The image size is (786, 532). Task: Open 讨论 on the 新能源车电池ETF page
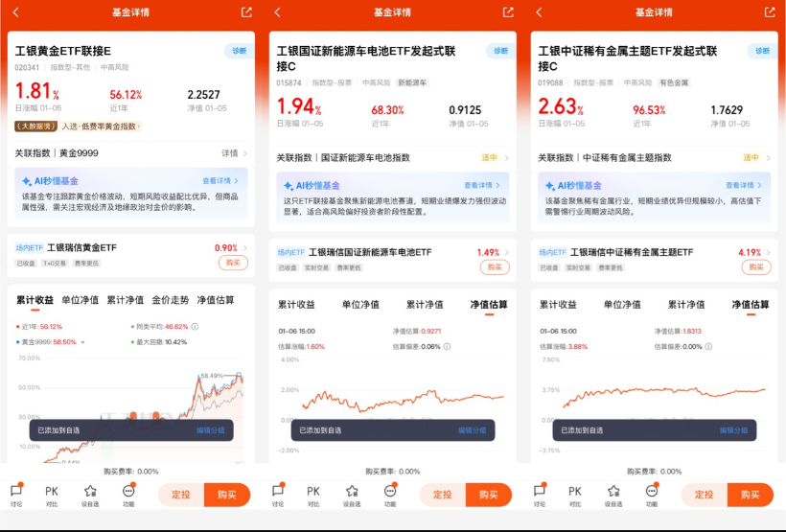278,495
